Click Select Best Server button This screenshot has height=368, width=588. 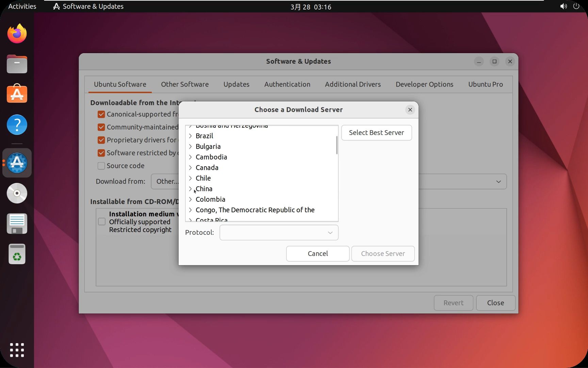[376, 133]
